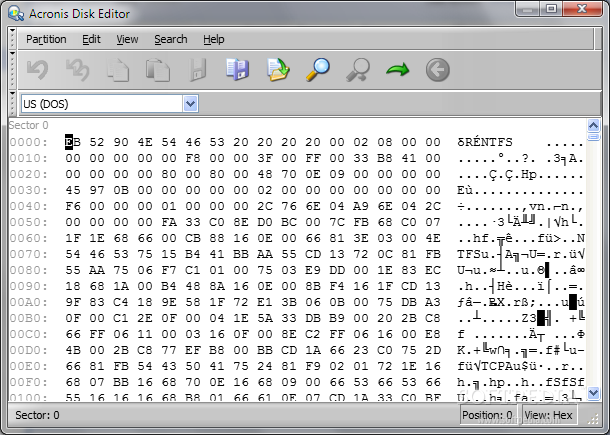
Task: Click the View: Hex status bar panel
Action: click(548, 415)
